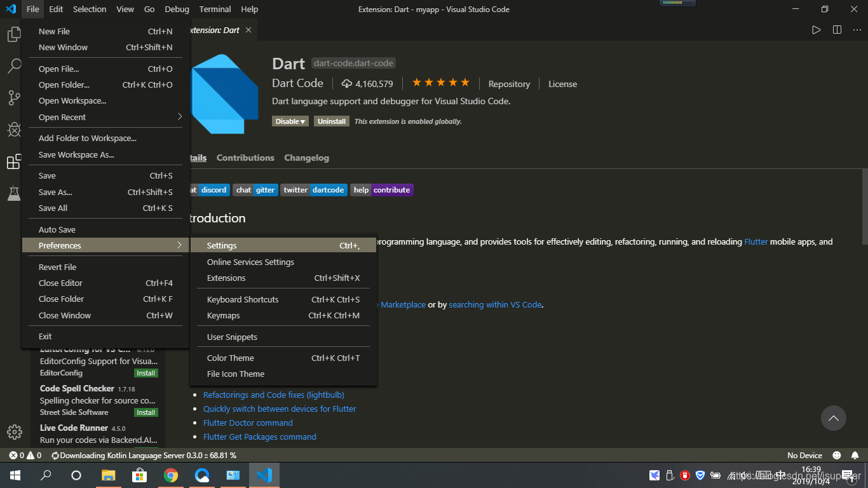Click the scroll-to-top round arrow button
868x488 pixels.
coord(834,418)
